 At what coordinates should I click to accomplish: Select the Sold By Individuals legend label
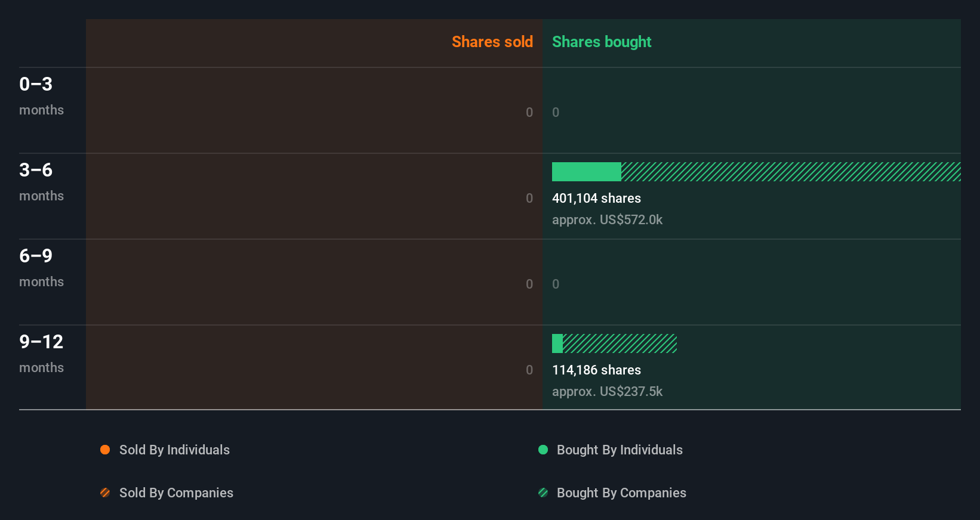(174, 450)
